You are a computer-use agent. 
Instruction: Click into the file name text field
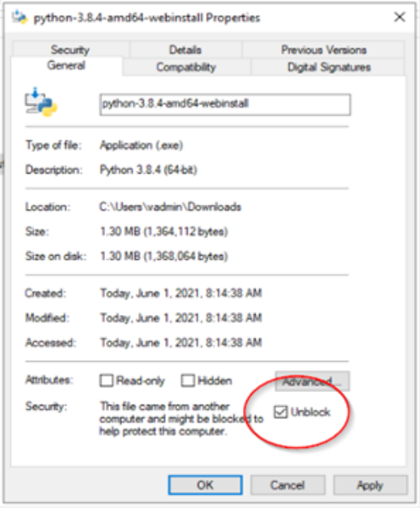[225, 104]
